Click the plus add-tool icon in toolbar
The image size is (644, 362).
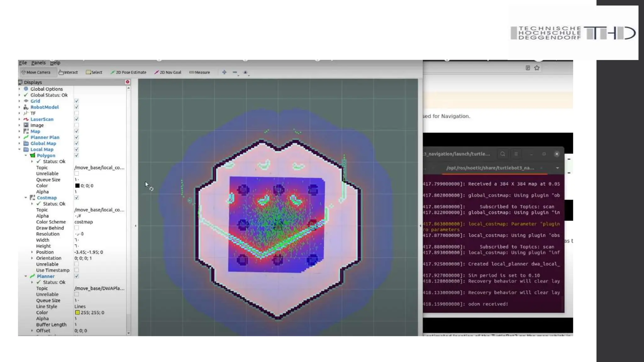click(x=224, y=72)
